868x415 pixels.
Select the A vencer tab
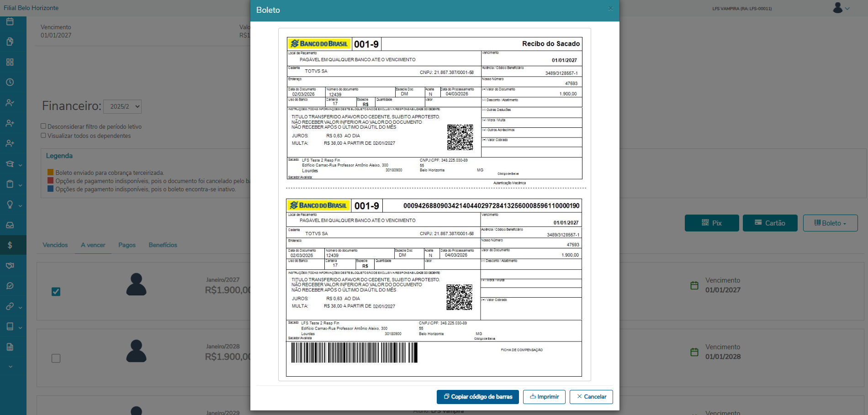pos(93,245)
